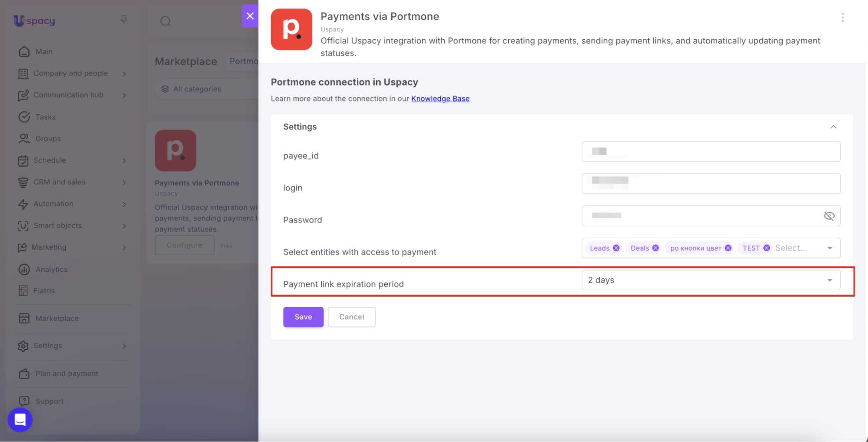Viewport: 868px width, 442px height.
Task: Click the Groups people icon
Action: tap(24, 138)
